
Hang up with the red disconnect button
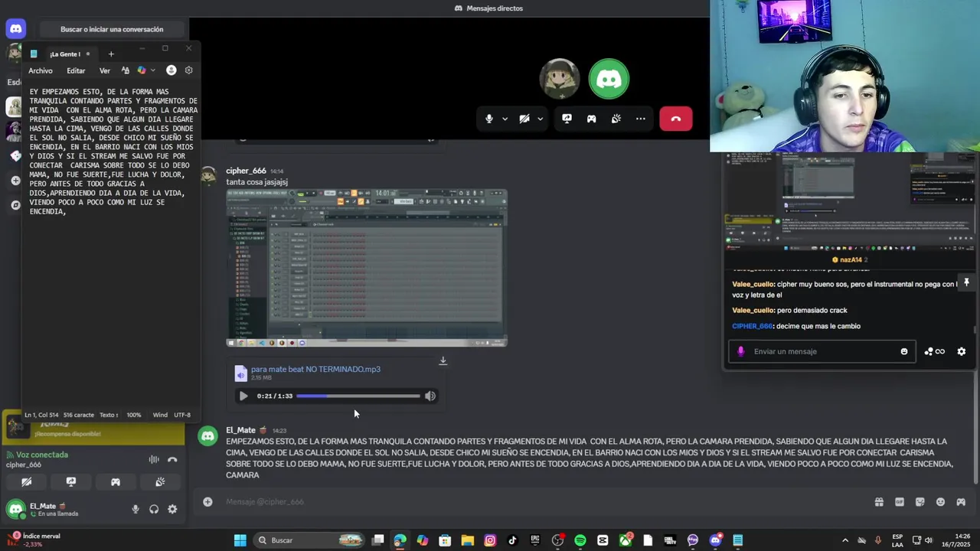coord(676,119)
